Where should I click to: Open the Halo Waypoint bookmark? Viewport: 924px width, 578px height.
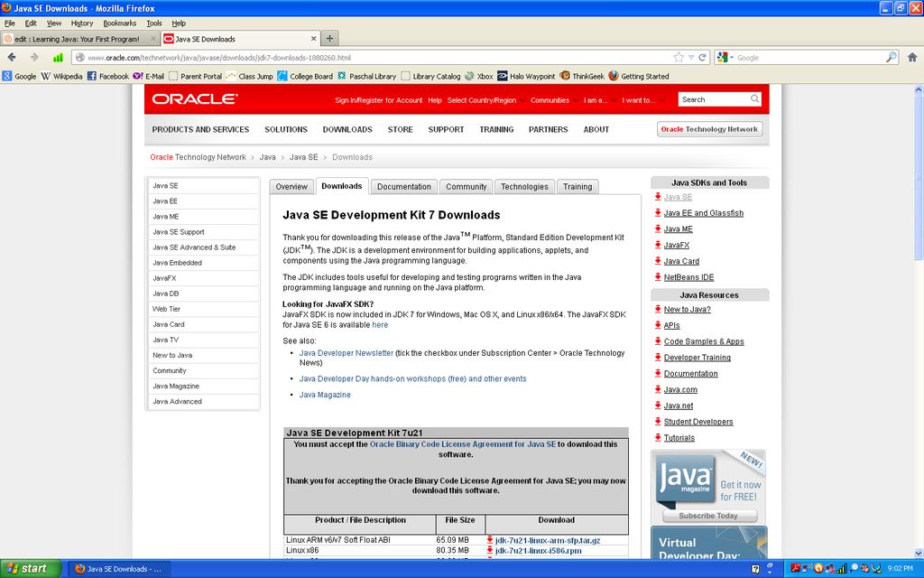526,76
